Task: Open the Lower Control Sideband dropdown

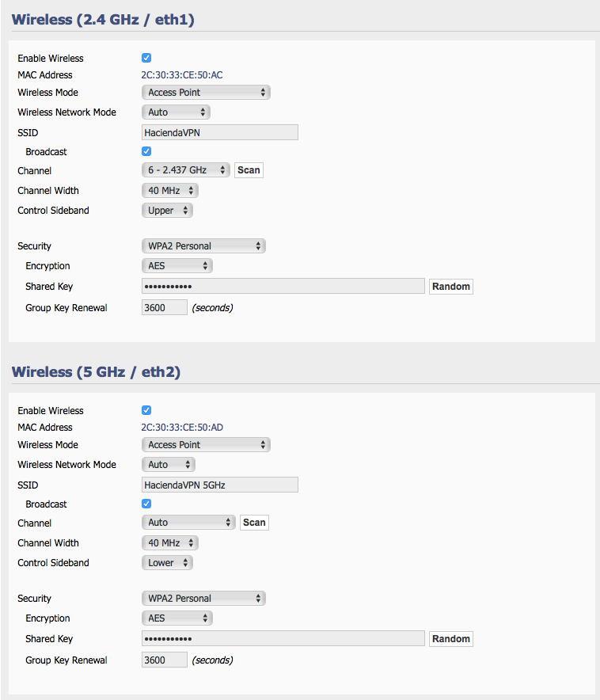Action: click(x=167, y=562)
